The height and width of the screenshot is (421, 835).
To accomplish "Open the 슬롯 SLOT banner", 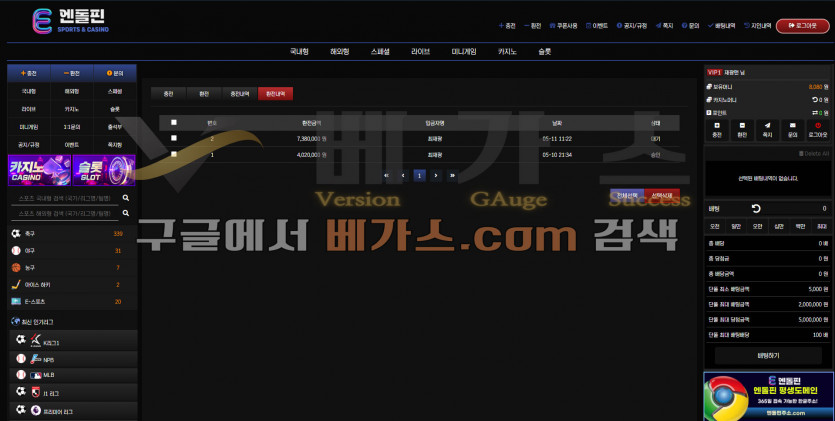I will click(x=104, y=170).
